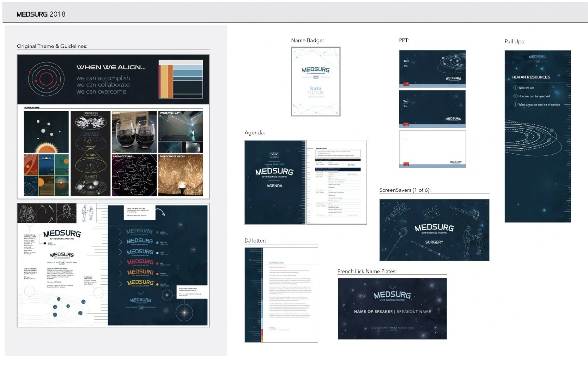Open the Stage/Wall Art inspiration image
The height and width of the screenshot is (368, 588).
click(181, 132)
